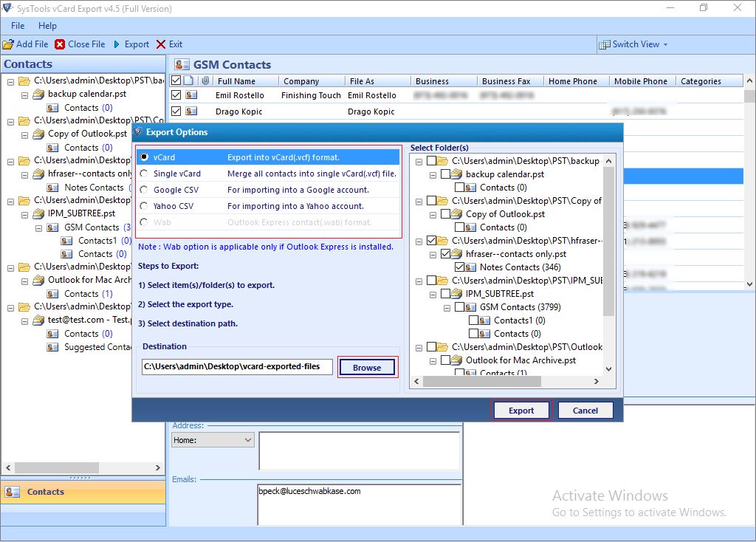Click the Destination path input field
Image resolution: width=756 pixels, height=542 pixels.
coord(237,366)
